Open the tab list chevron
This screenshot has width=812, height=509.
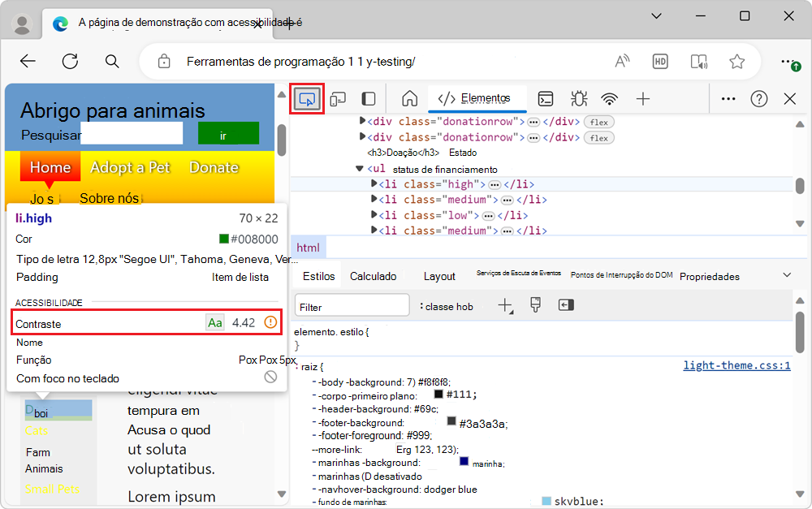click(656, 16)
